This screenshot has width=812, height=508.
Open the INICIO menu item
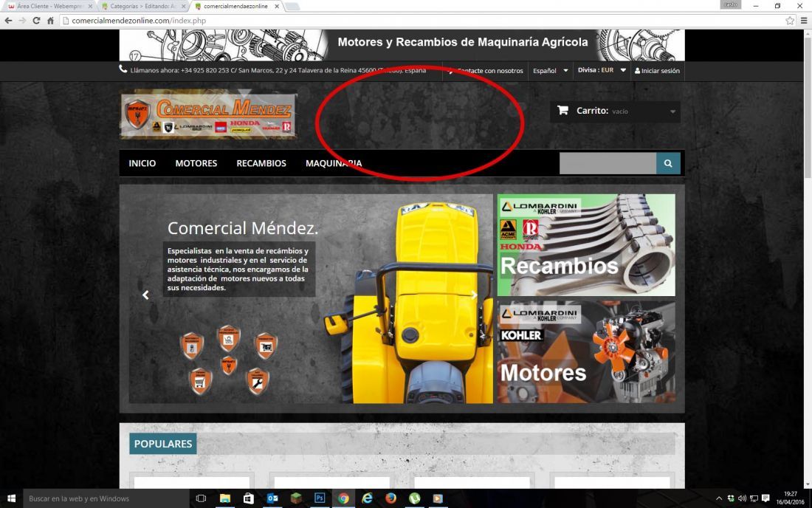[x=142, y=163]
